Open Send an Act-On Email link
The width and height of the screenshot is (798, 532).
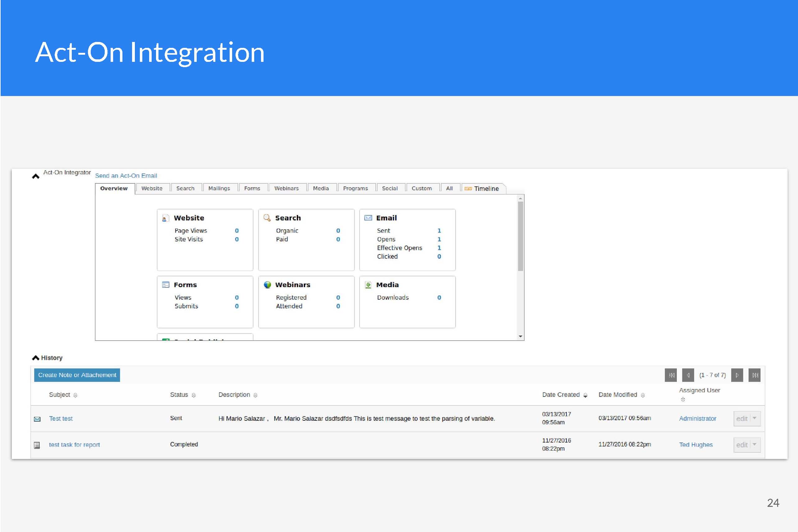126,175
